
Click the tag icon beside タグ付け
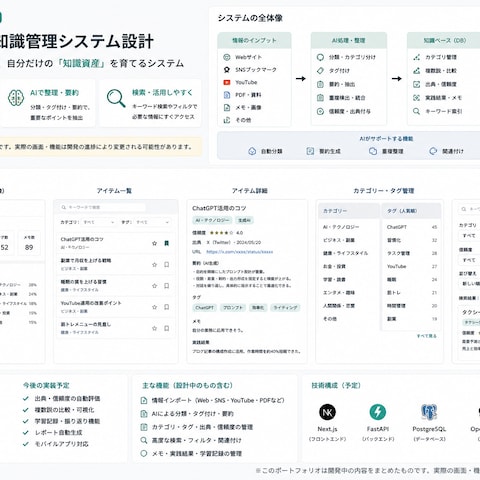pos(320,71)
